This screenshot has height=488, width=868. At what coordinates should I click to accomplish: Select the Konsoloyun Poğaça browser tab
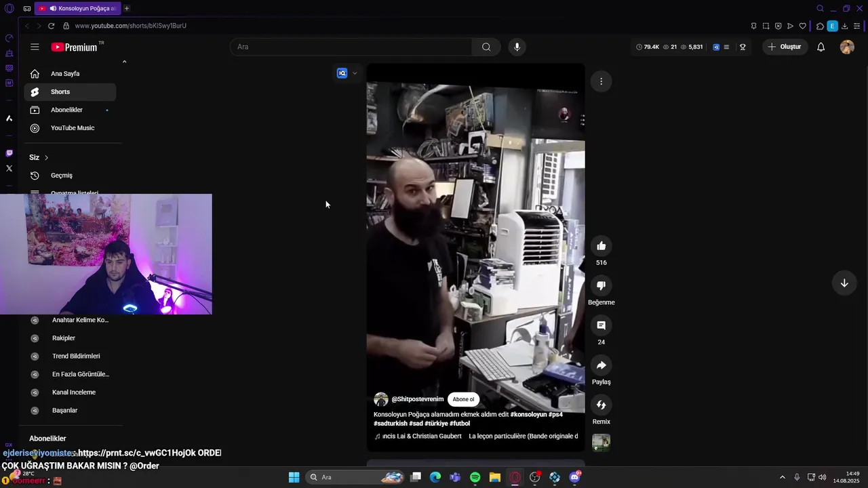77,8
